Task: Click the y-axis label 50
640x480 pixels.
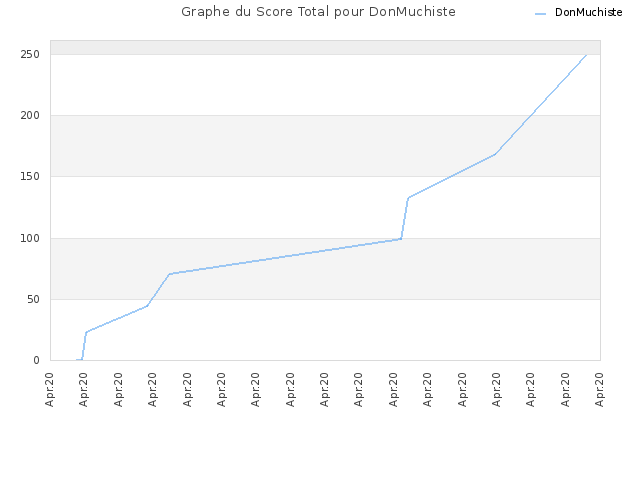Action: click(x=33, y=300)
